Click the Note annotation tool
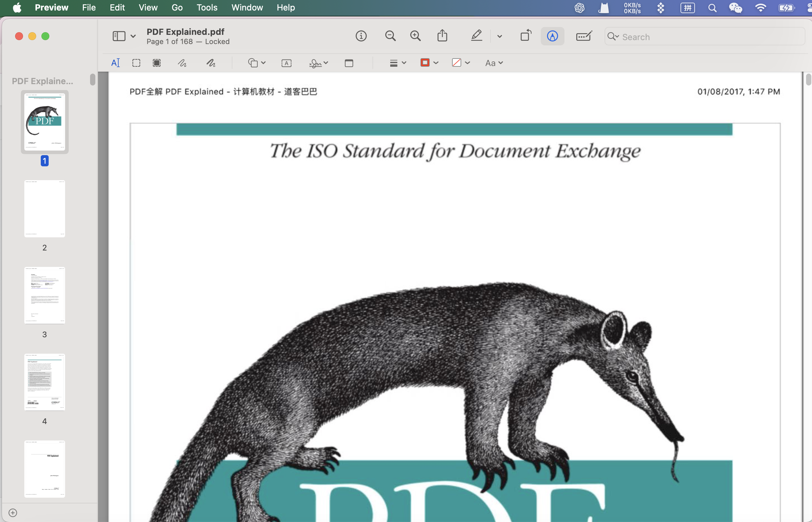Image resolution: width=812 pixels, height=522 pixels. tap(349, 63)
